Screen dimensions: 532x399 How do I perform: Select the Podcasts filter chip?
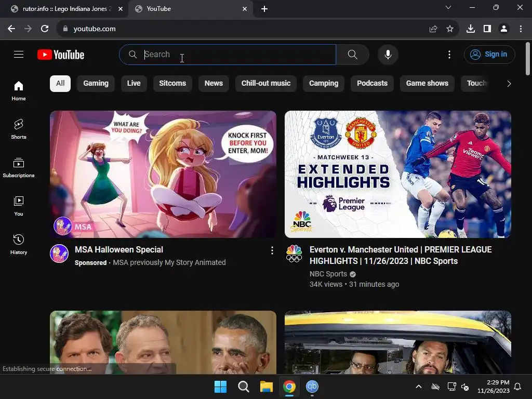tap(372, 84)
